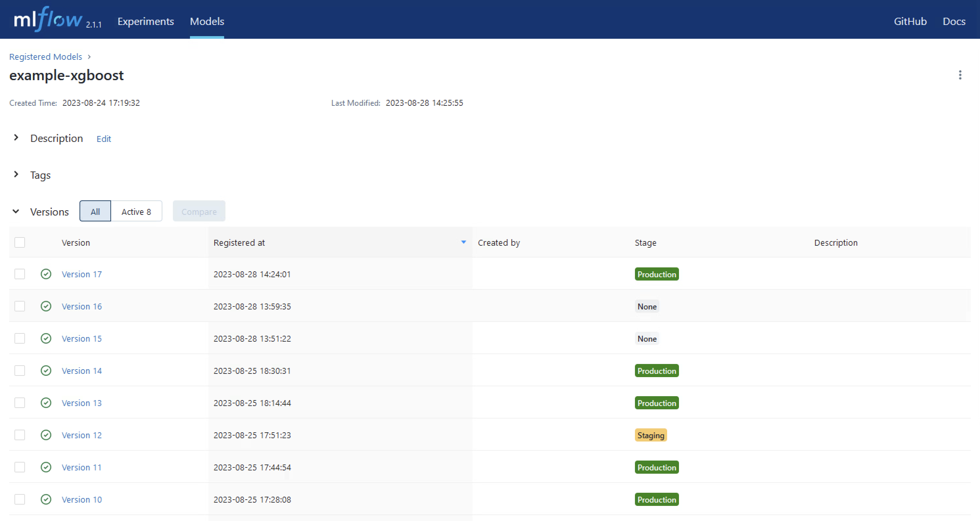Viewport: 980px width, 521px height.
Task: Toggle the select-all versions checkbox
Action: point(20,242)
